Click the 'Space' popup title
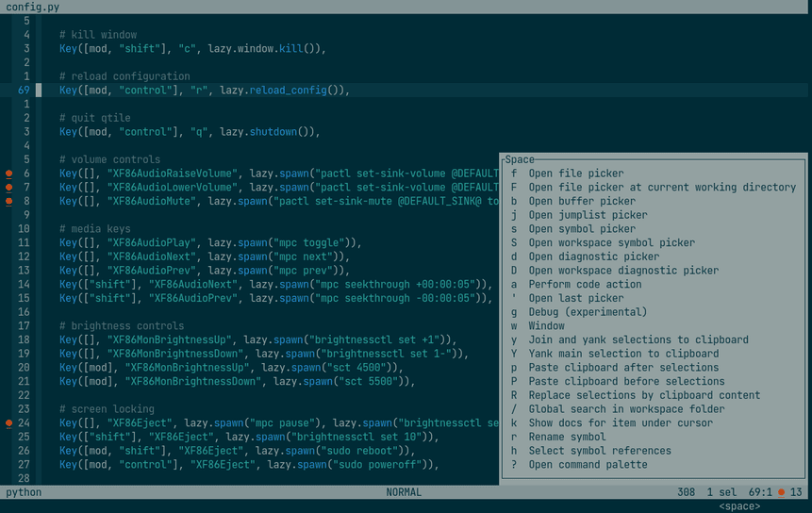812x513 pixels. coord(520,160)
